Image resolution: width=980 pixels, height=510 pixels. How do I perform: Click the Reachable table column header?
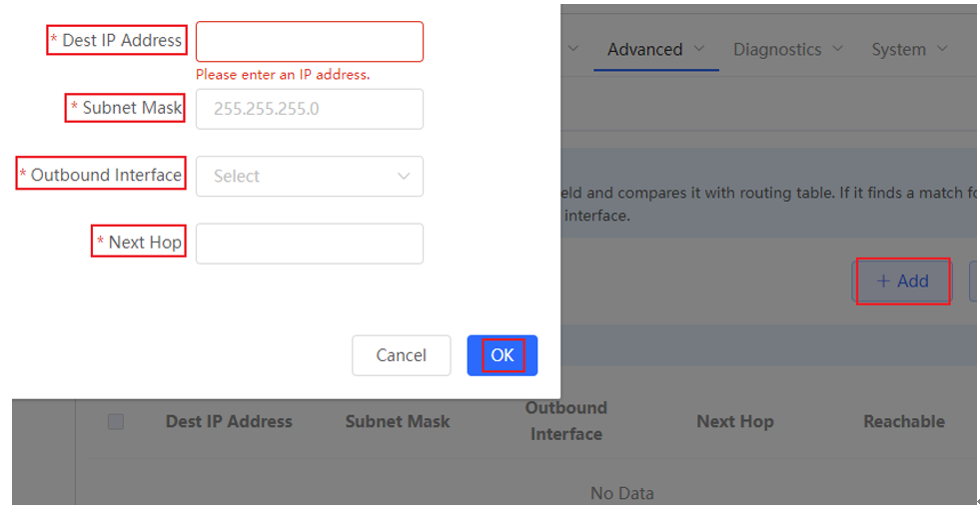click(904, 421)
